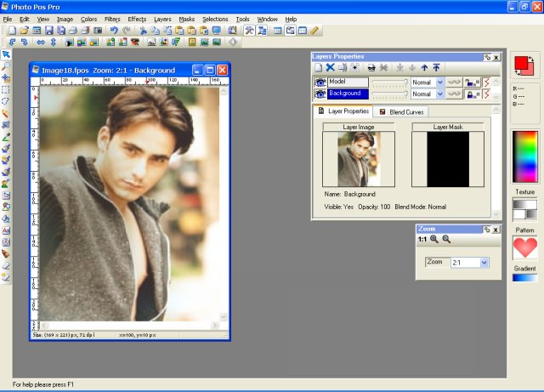Click the scissors Cut icon in toolbar
Viewport: 544px width, 392px height.
pos(143,30)
